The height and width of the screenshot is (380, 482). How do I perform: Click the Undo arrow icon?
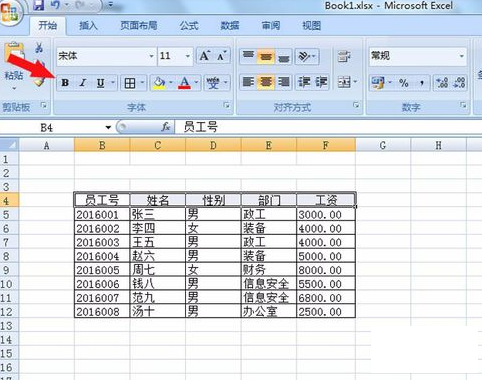55,5
